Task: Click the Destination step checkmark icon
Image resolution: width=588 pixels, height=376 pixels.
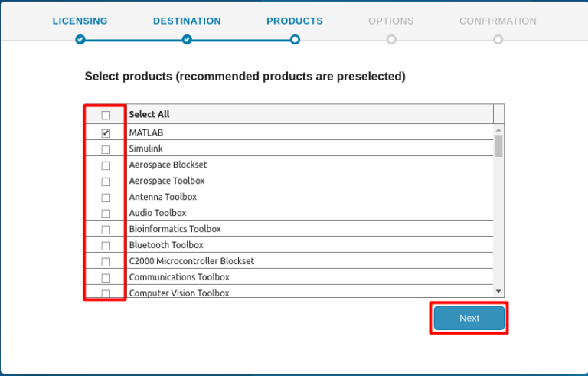Action: click(187, 39)
